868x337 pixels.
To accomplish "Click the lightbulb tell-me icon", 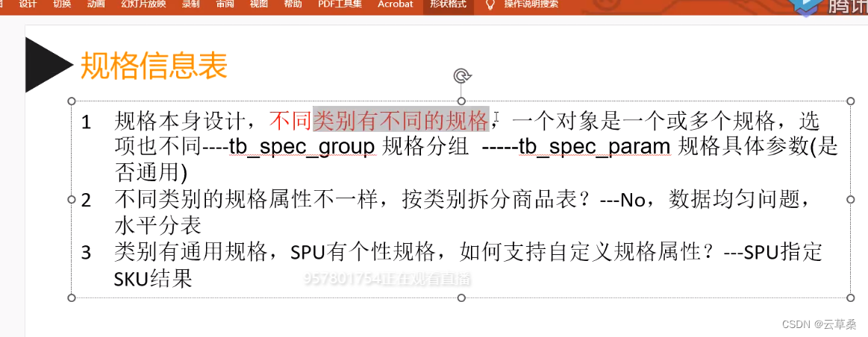I will pyautogui.click(x=490, y=5).
